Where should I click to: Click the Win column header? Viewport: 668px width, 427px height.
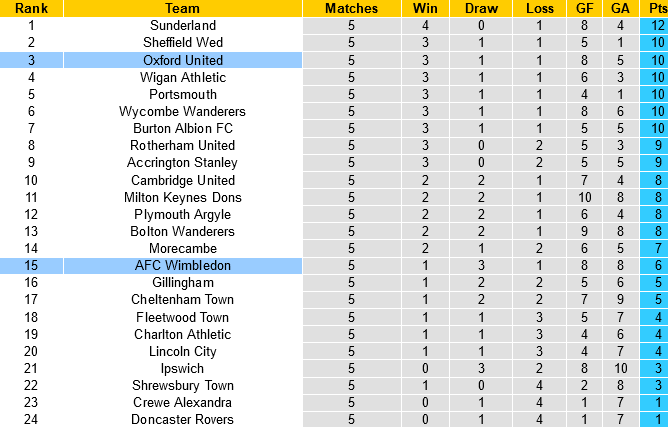pyautogui.click(x=424, y=8)
